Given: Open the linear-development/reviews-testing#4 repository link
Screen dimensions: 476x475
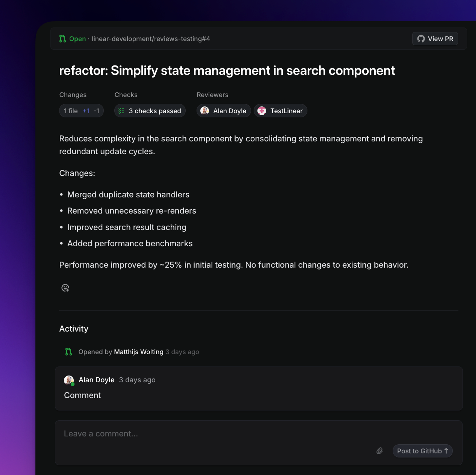Looking at the screenshot, I should click(x=151, y=39).
